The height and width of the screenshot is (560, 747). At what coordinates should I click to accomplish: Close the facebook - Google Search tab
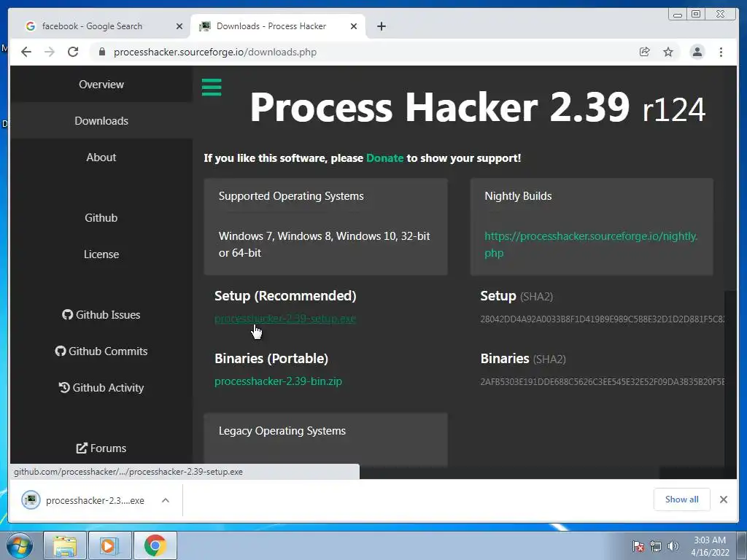[x=179, y=26]
